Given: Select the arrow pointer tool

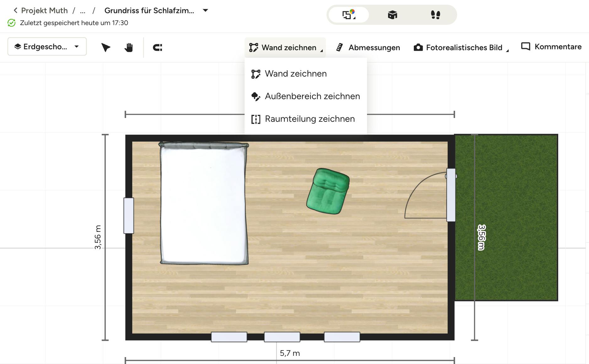Looking at the screenshot, I should point(106,47).
